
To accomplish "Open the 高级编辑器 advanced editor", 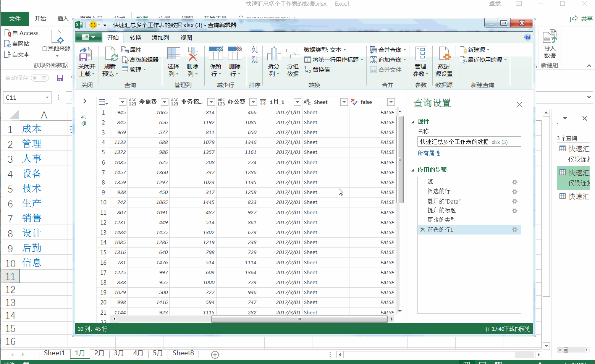I will [140, 60].
